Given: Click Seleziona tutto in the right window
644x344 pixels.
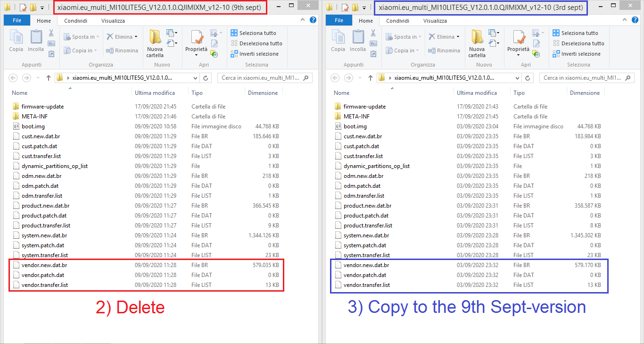Looking at the screenshot, I should coord(579,33).
